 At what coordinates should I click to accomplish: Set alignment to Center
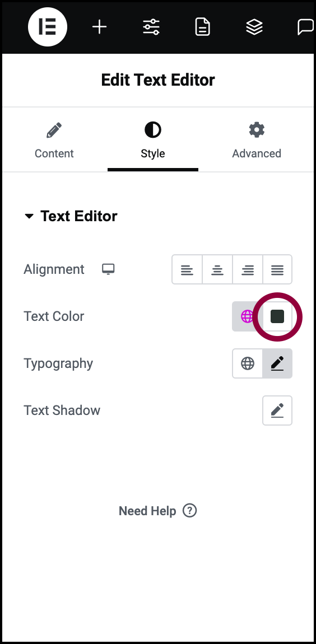[217, 269]
